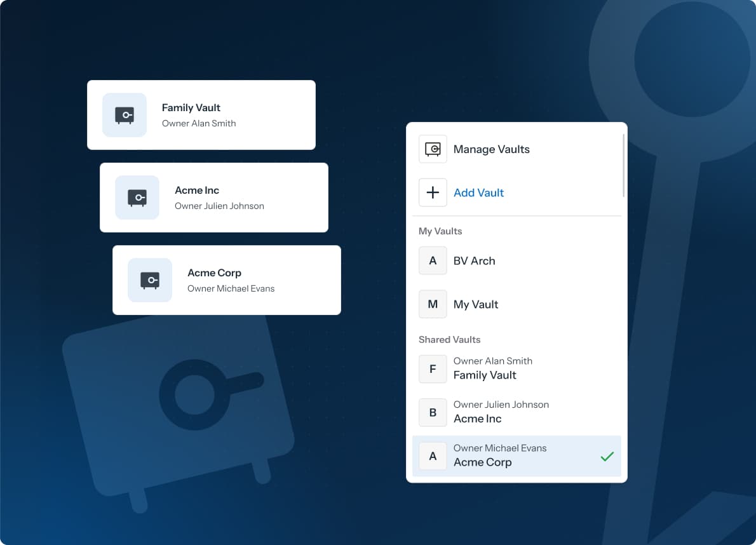Select the Add Vault link
Image resolution: width=756 pixels, height=545 pixels.
478,192
